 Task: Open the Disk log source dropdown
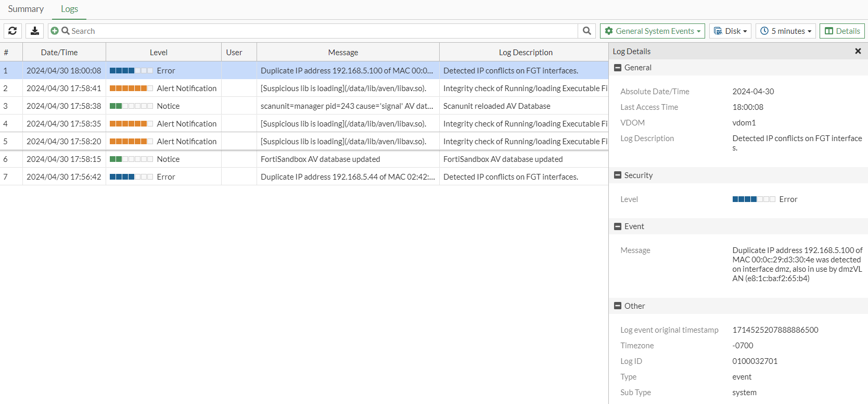(730, 31)
